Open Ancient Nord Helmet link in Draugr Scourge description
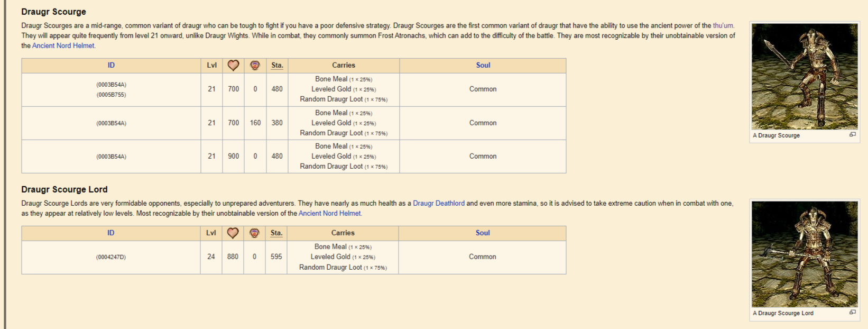Image resolution: width=868 pixels, height=329 pixels. tap(63, 45)
